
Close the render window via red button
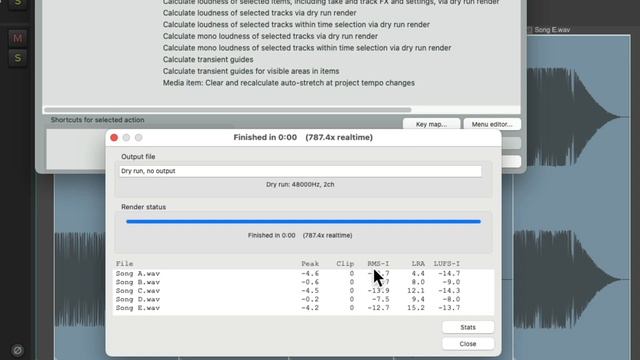(x=114, y=138)
